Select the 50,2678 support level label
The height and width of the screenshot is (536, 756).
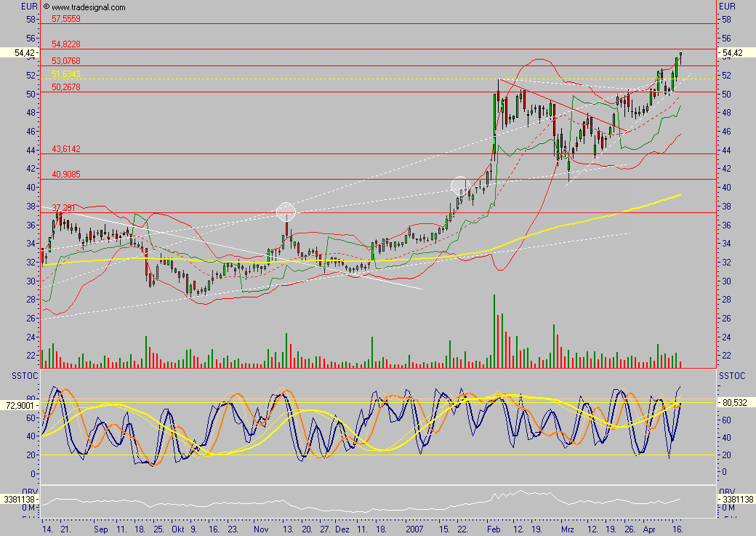[66, 87]
